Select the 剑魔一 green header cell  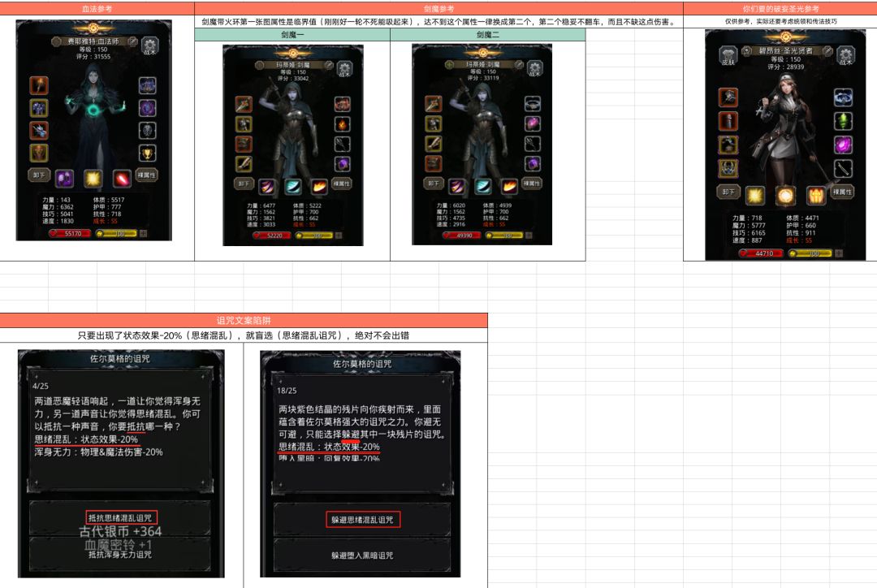coord(292,35)
